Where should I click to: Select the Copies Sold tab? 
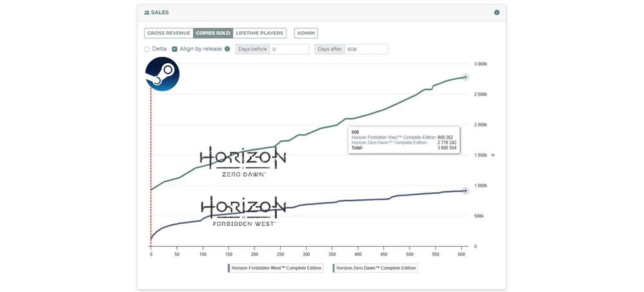[x=213, y=33]
